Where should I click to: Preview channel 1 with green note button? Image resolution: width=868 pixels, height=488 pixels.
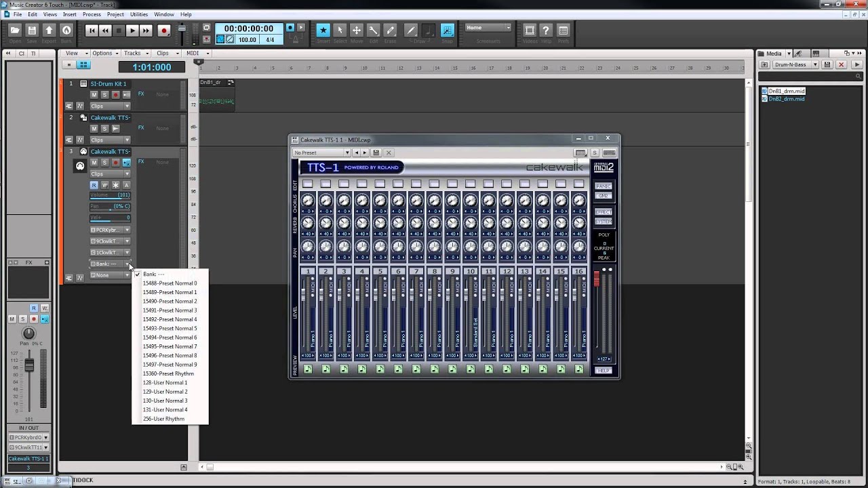308,369
